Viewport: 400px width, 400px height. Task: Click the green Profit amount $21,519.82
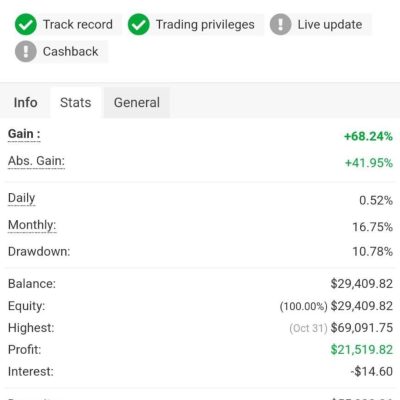tap(362, 350)
